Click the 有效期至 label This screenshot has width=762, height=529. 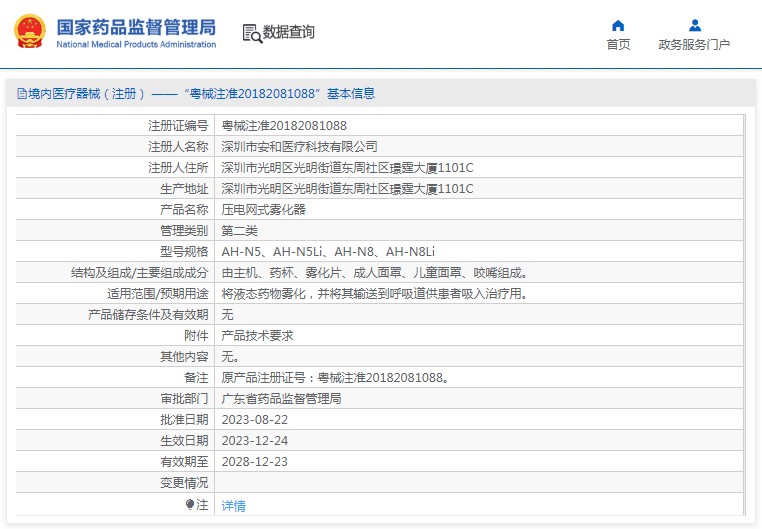tap(184, 461)
